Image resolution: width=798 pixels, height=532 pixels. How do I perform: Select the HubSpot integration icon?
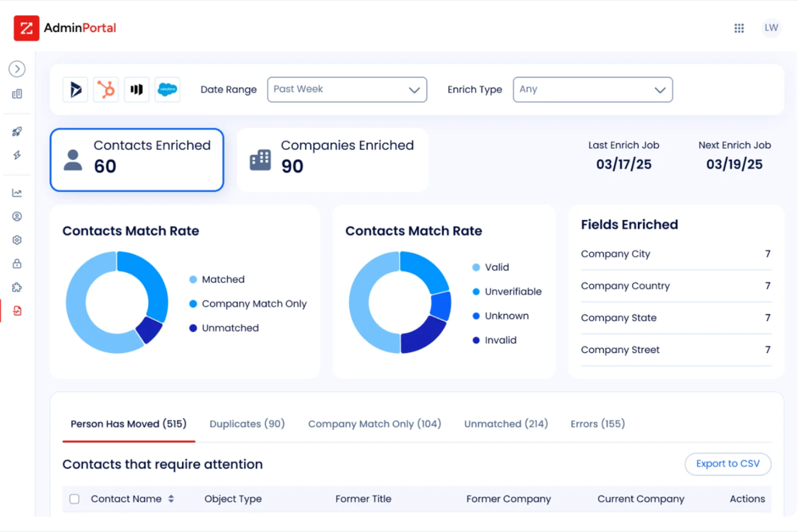point(106,89)
